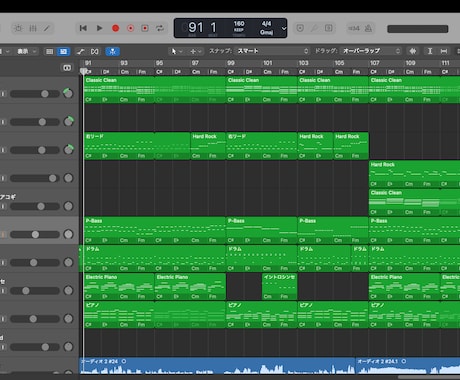This screenshot has width=460, height=380.
Task: Click the playhead marker at bar 91
Action: 84,71
